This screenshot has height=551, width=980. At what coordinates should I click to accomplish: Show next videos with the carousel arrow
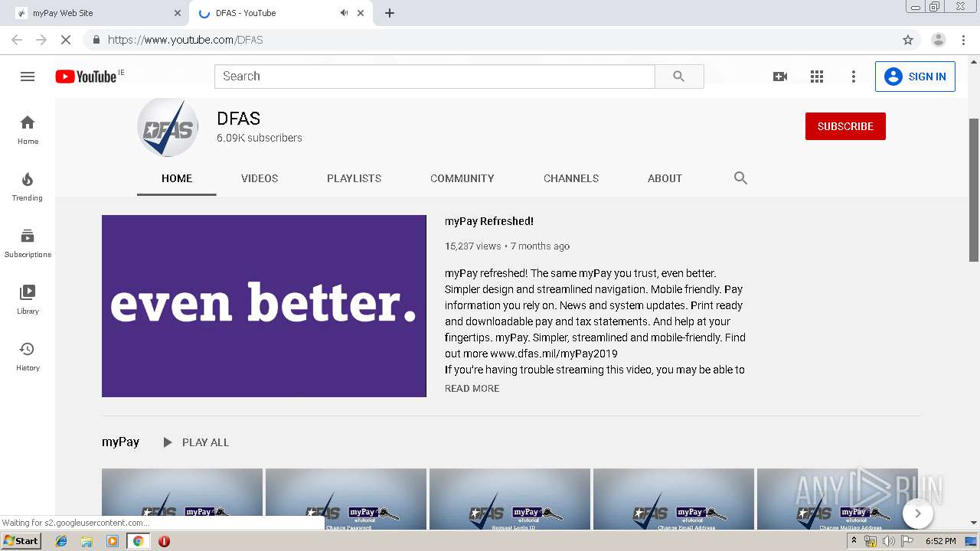pos(918,514)
